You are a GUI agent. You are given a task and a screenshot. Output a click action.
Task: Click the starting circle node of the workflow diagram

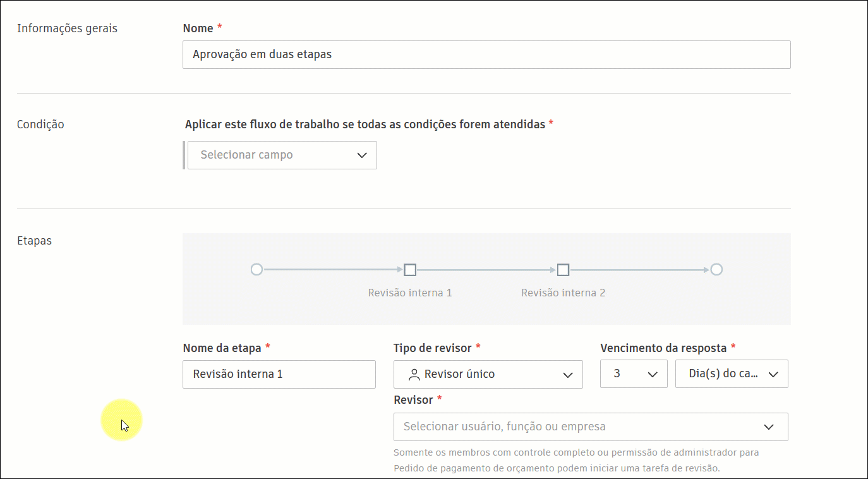pos(256,269)
